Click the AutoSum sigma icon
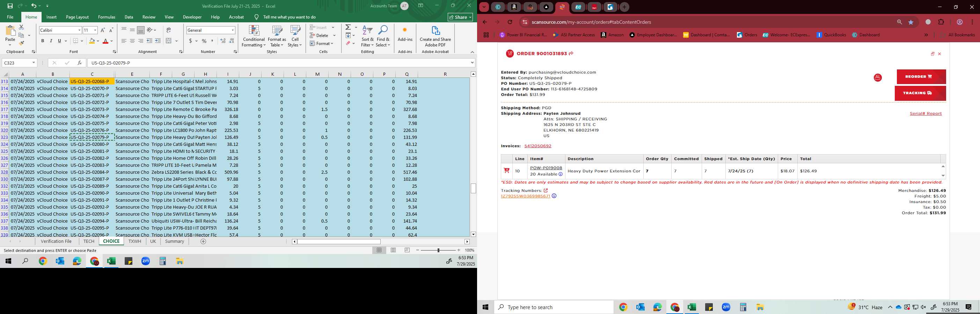Viewport: 980px width, 314px height. (348, 27)
